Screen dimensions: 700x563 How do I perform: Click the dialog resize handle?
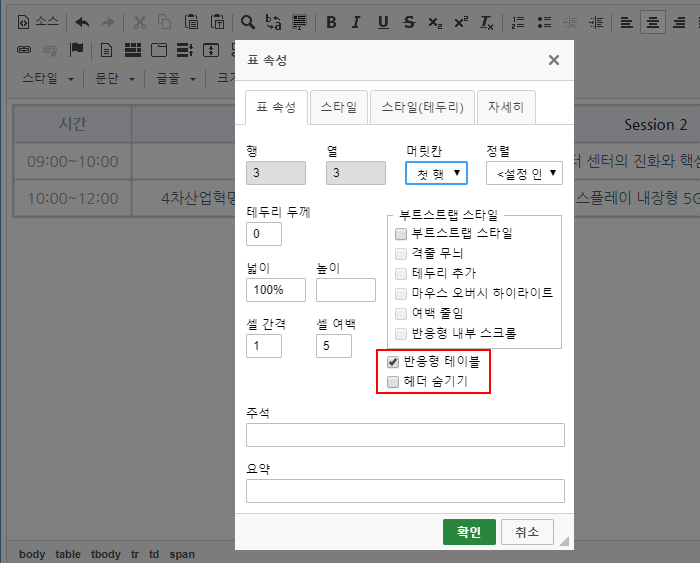[564, 541]
